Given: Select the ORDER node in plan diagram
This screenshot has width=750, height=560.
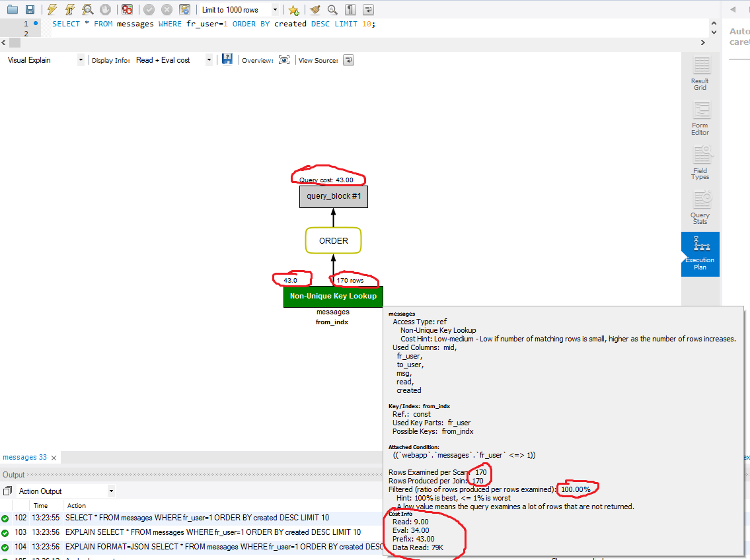Looking at the screenshot, I should click(x=334, y=241).
